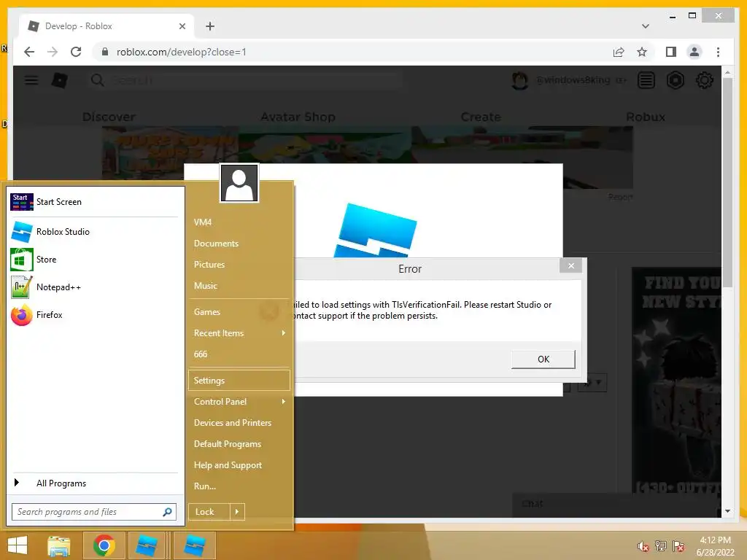Open the Robux hexagon icon
747x560 pixels.
[x=675, y=80]
